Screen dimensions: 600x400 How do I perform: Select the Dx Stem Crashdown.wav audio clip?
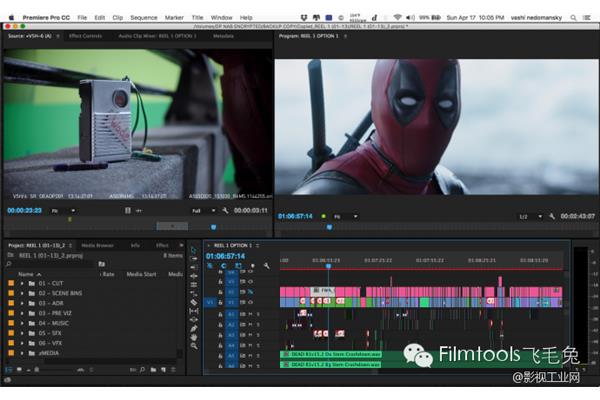point(331,354)
